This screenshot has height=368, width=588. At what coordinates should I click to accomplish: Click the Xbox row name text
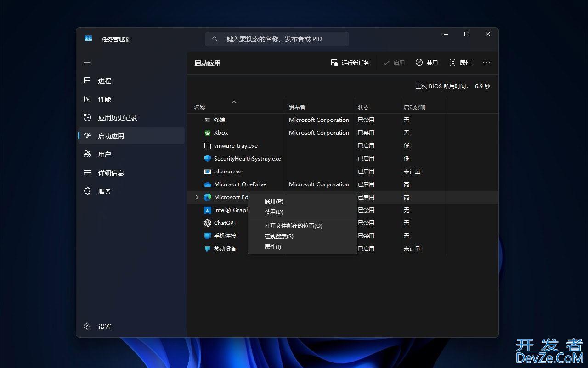coord(221,132)
